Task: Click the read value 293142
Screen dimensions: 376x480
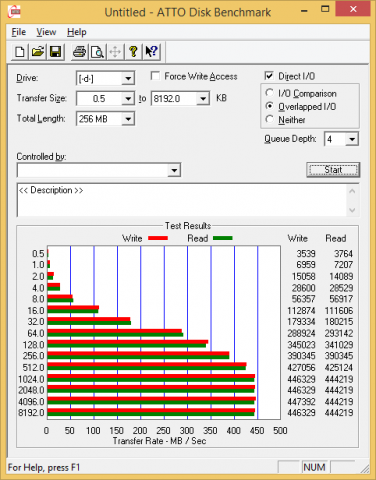Action: tap(339, 333)
